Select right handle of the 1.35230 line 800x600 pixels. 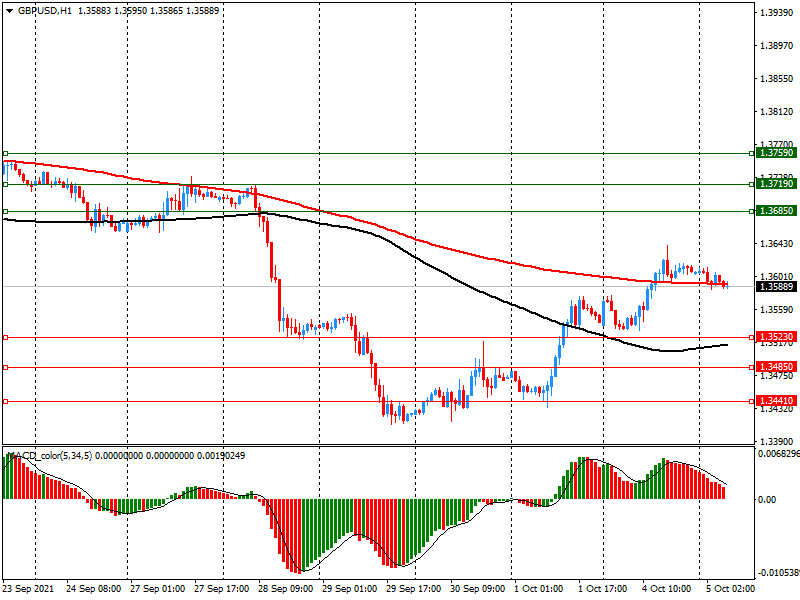(752, 337)
